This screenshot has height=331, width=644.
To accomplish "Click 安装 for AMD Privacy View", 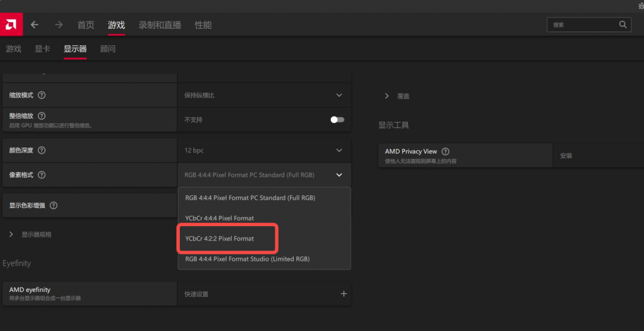I will 566,156.
